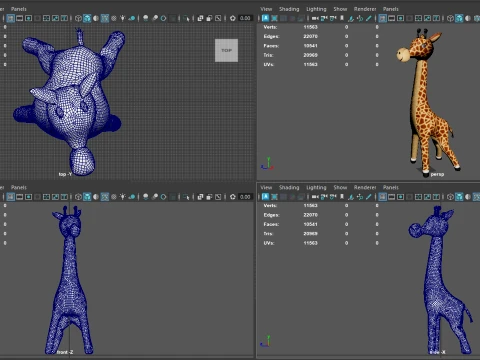Click exposure icon in top view panel
The height and width of the screenshot is (360, 480).
tap(233, 18)
